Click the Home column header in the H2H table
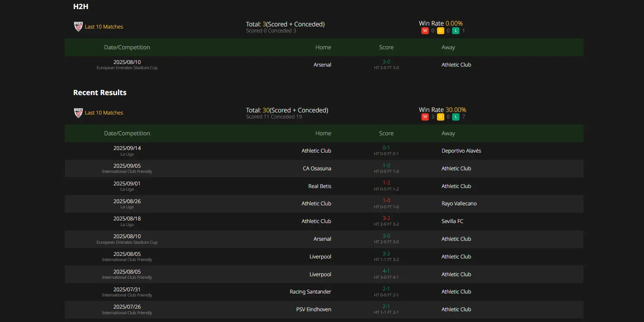Viewport: 644px width, 322px height. (x=323, y=48)
